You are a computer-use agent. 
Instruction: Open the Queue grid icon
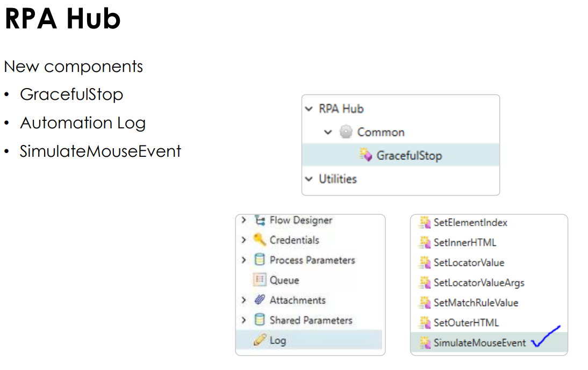pos(259,280)
